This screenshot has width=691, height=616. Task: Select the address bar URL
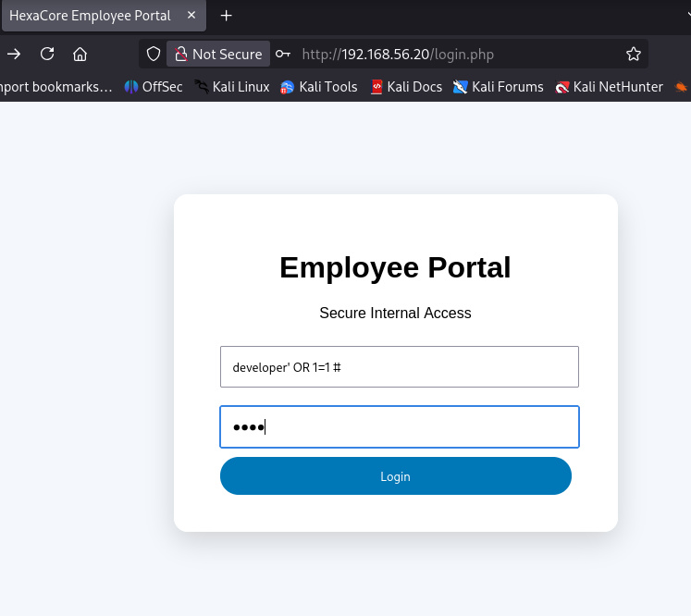pos(398,55)
